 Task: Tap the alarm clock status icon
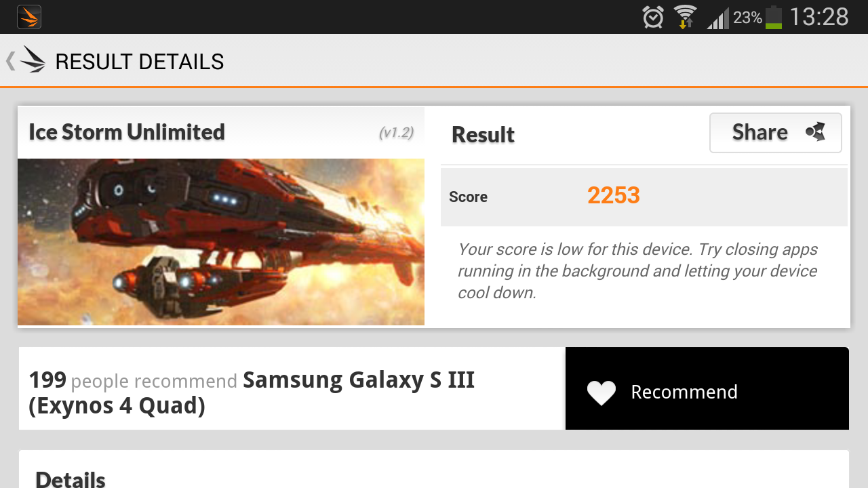pos(653,17)
